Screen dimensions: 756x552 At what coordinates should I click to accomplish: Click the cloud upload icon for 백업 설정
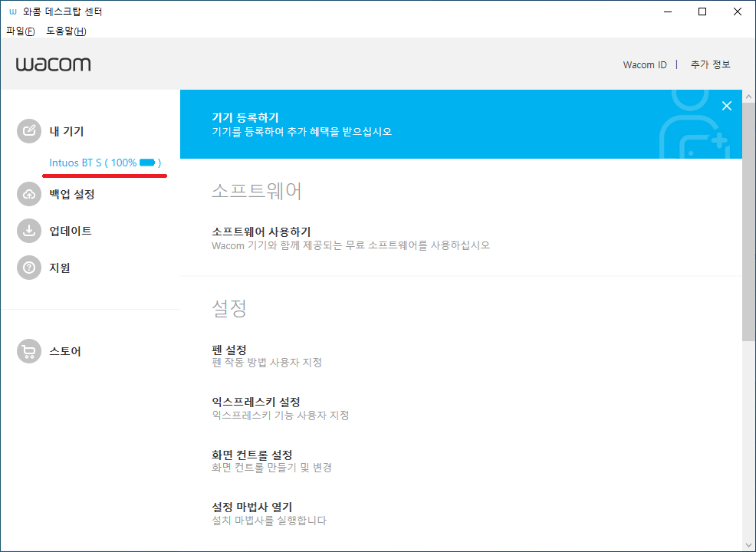click(x=29, y=194)
